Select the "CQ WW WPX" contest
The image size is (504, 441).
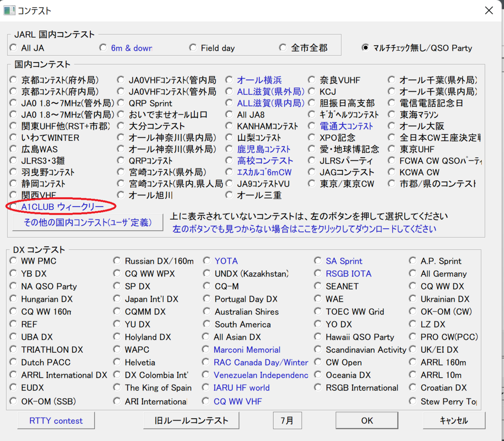tap(117, 274)
